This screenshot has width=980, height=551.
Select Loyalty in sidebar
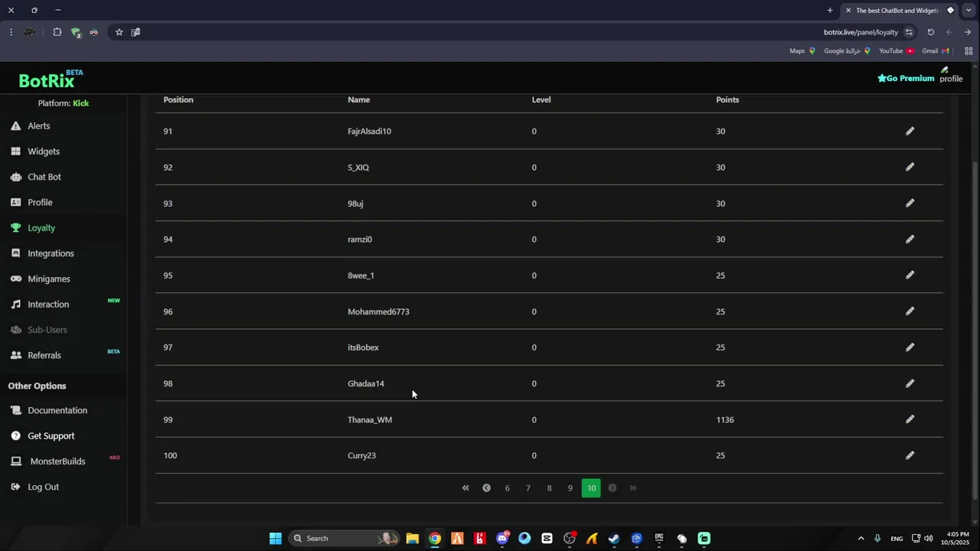(41, 228)
